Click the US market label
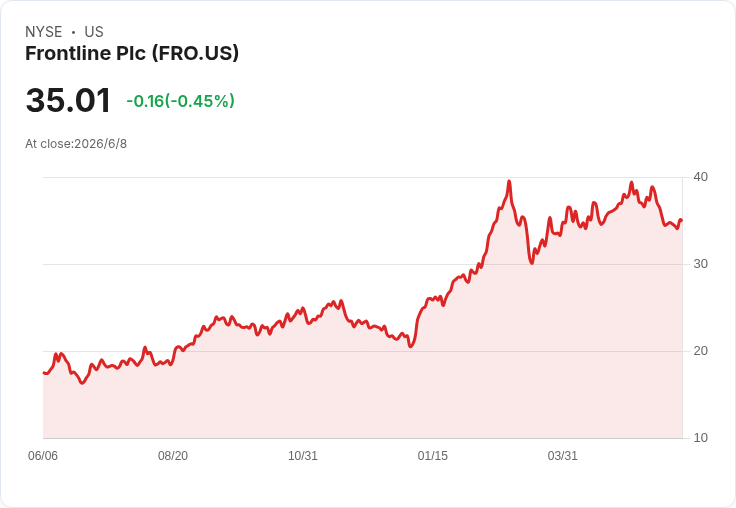This screenshot has width=736, height=508. pos(94,32)
